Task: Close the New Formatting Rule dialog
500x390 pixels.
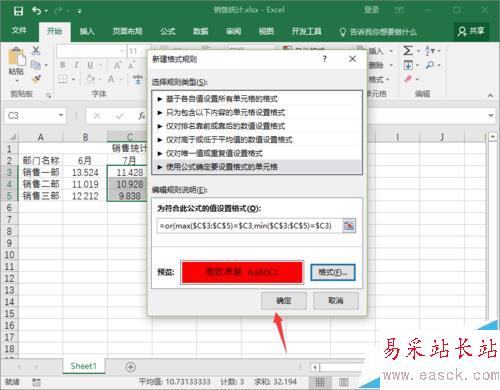Action: [x=352, y=59]
